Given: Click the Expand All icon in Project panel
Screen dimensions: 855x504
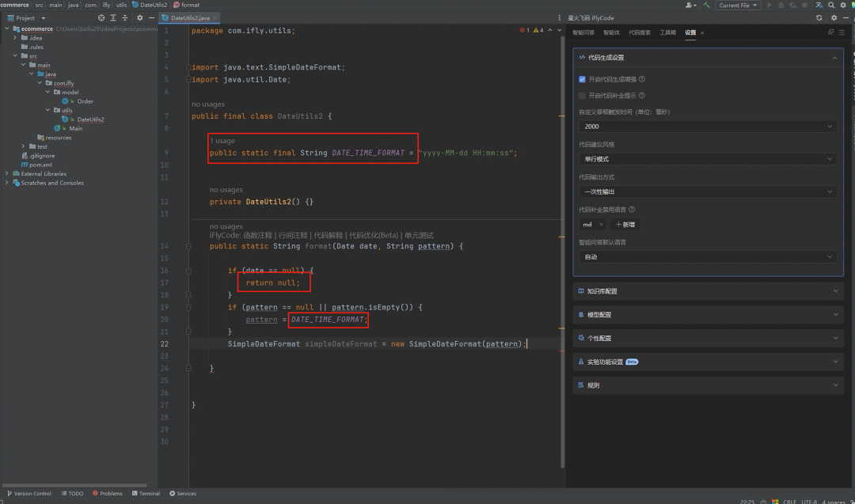Looking at the screenshot, I should [113, 18].
